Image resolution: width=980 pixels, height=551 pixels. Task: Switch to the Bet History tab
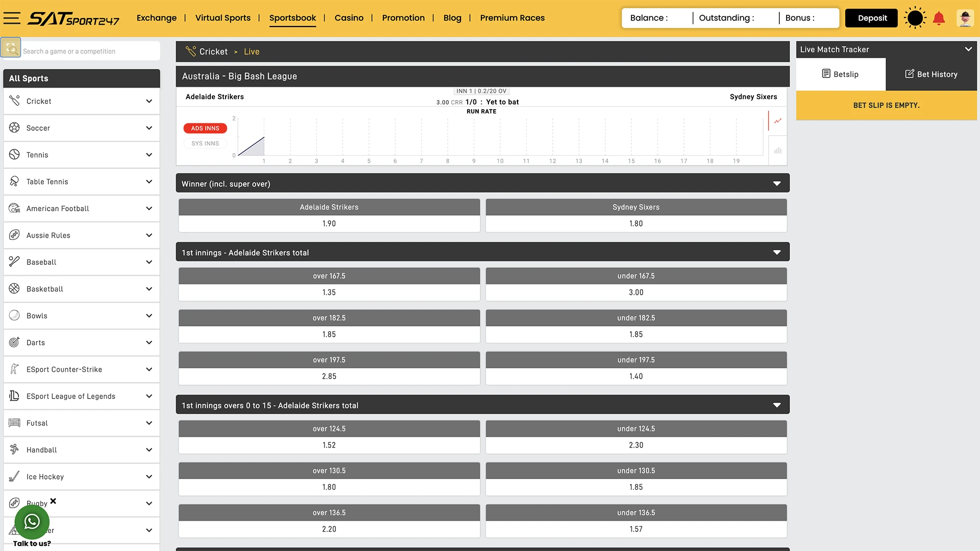(932, 74)
